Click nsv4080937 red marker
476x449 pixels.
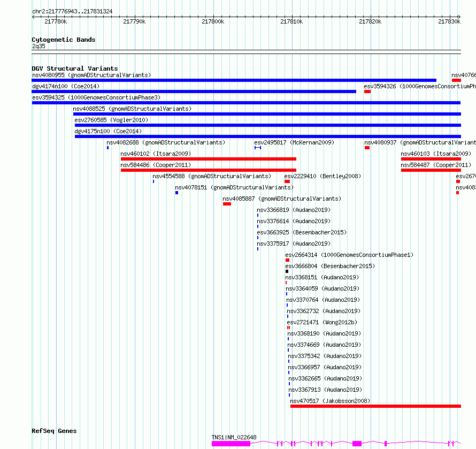pos(367,148)
